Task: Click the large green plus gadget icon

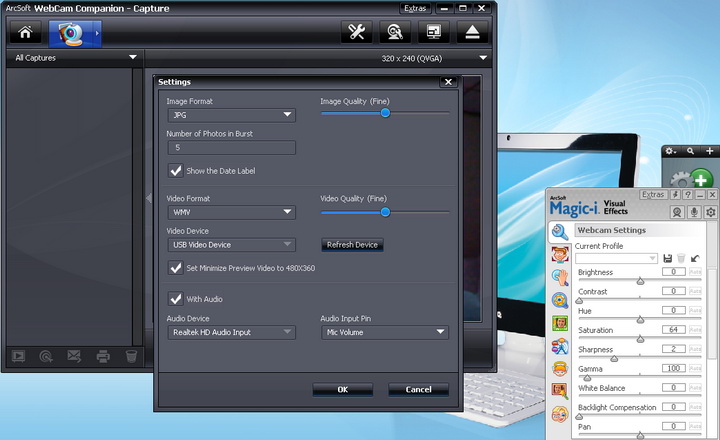Action: [700, 179]
